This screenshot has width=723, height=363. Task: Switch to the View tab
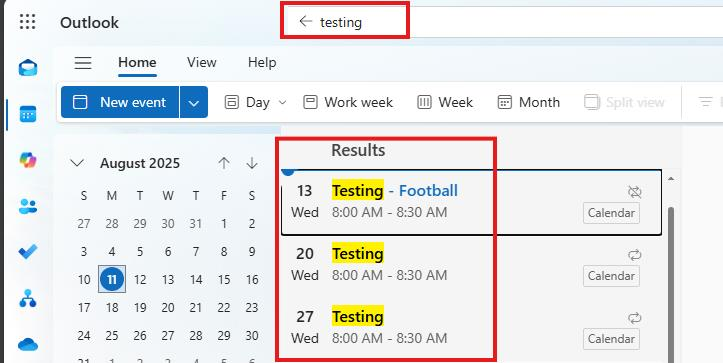pos(201,62)
